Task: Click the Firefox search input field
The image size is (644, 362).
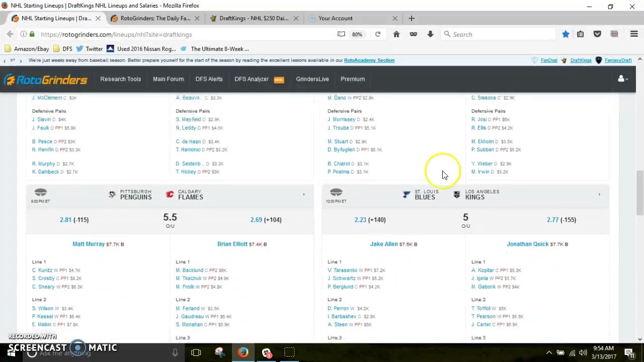Action: point(501,34)
